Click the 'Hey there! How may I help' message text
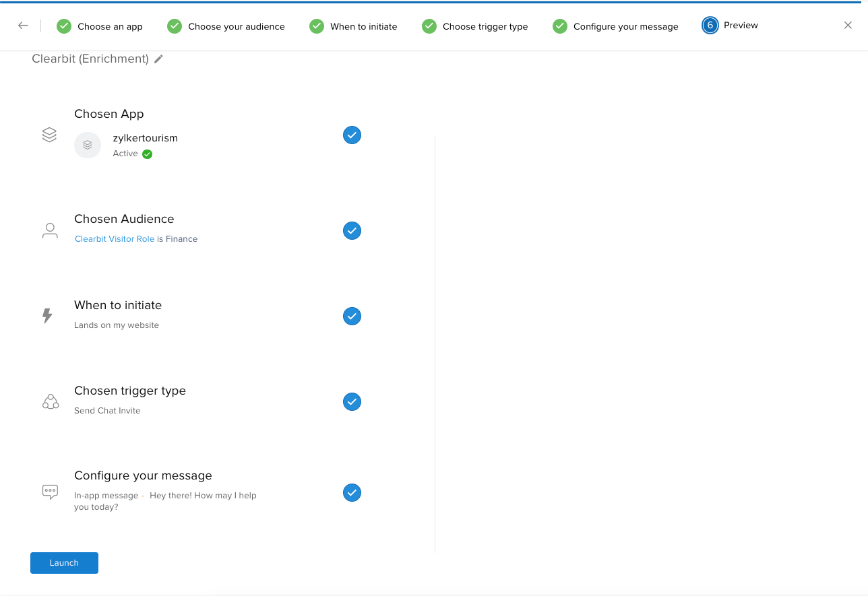Screen dimensions: 868x596 tap(203, 496)
